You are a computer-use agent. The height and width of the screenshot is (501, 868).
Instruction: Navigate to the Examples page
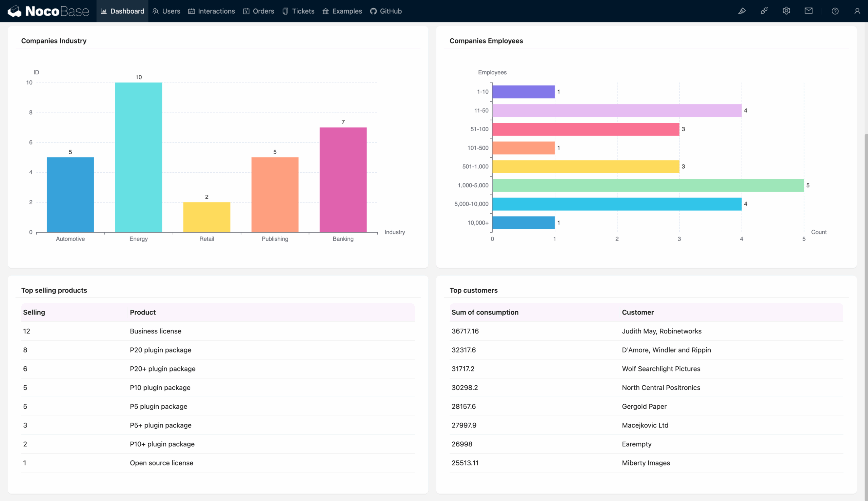pyautogui.click(x=341, y=11)
